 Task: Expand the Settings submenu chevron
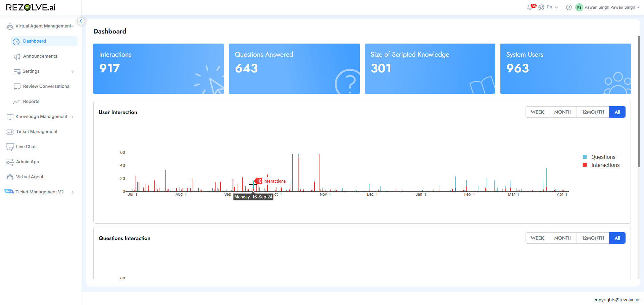(x=72, y=72)
